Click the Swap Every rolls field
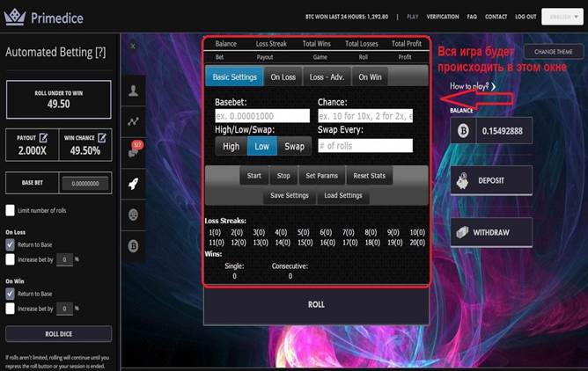The width and height of the screenshot is (588, 371). tap(365, 146)
